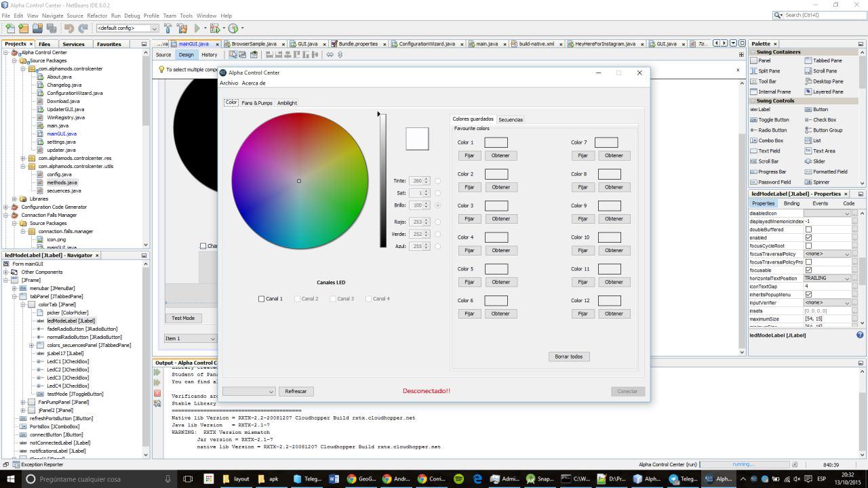Open Spotify from the Windows taskbar
Viewport: 868px width, 488px height.
[x=458, y=479]
